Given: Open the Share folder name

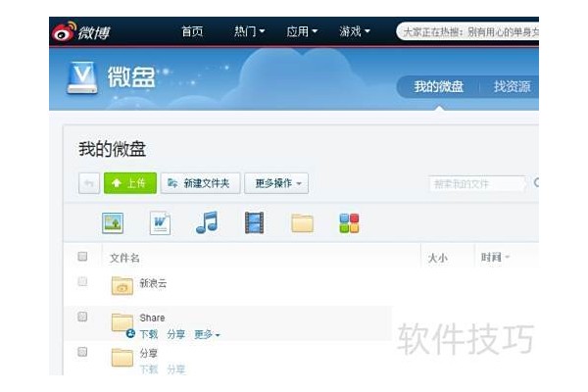Looking at the screenshot, I should click(152, 318).
